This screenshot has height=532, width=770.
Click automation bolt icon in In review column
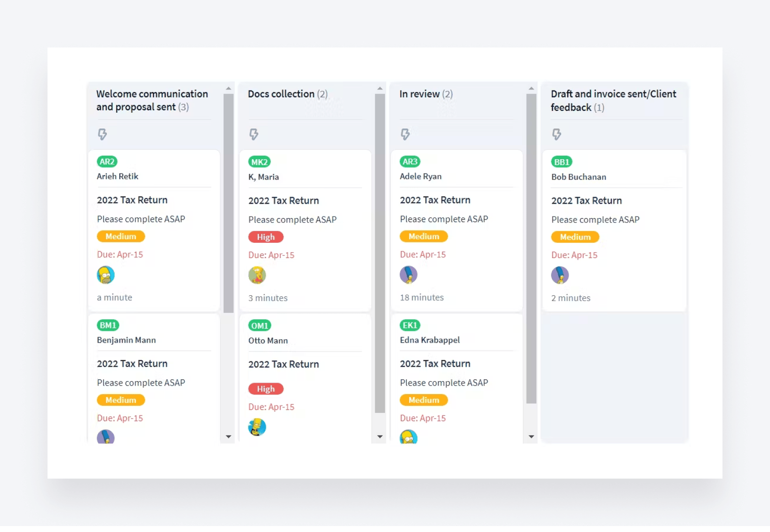tap(405, 134)
